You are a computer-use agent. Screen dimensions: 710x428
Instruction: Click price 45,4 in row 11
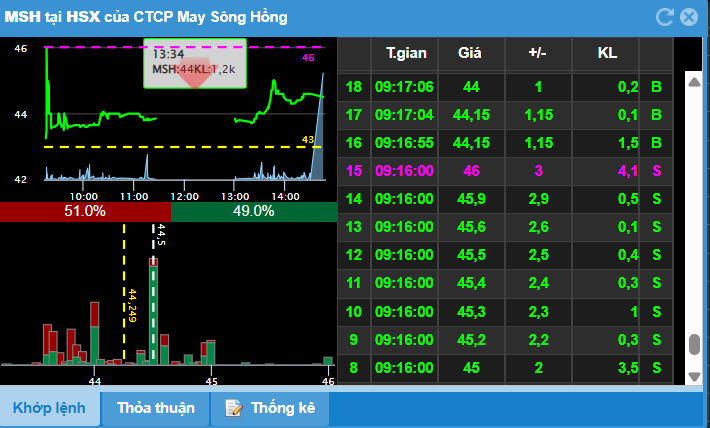coord(471,284)
